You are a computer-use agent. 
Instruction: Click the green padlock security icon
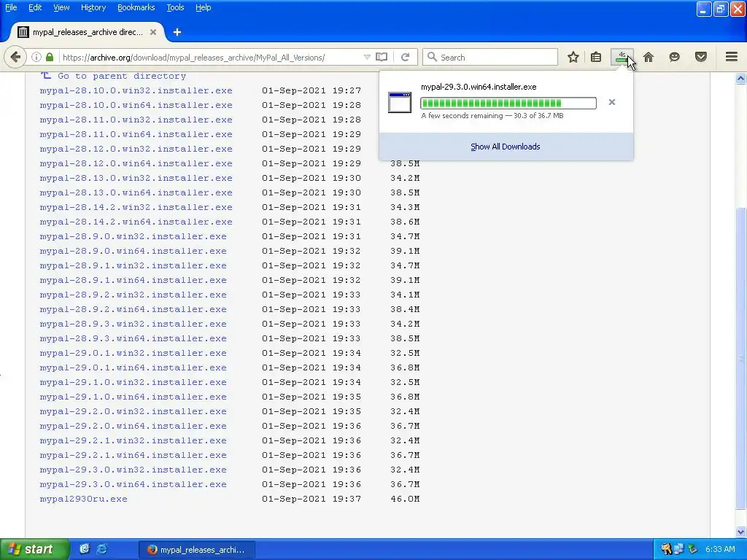pos(50,57)
